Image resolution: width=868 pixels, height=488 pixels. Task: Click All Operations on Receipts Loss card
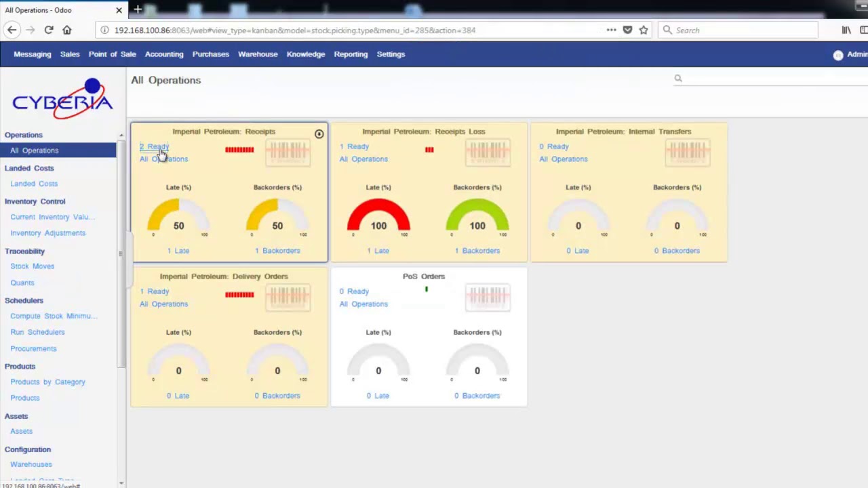(363, 159)
